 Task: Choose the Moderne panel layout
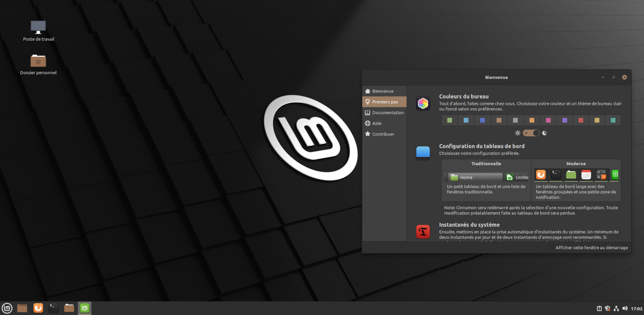coord(576,180)
